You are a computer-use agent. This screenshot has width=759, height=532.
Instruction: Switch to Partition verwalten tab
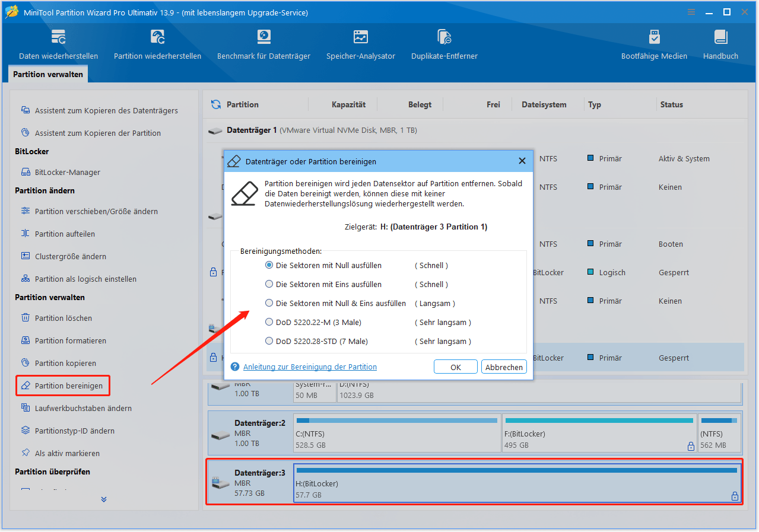tap(49, 74)
